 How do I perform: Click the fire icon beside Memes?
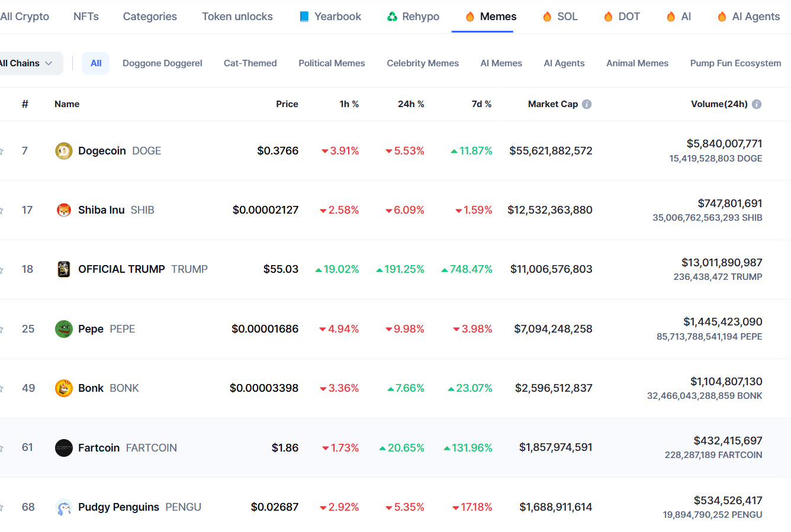[470, 17]
